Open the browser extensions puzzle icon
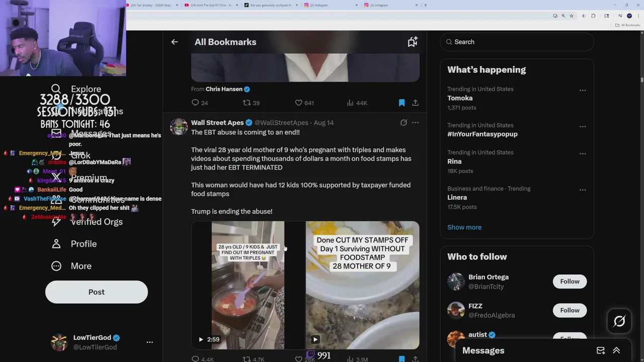 [x=593, y=16]
